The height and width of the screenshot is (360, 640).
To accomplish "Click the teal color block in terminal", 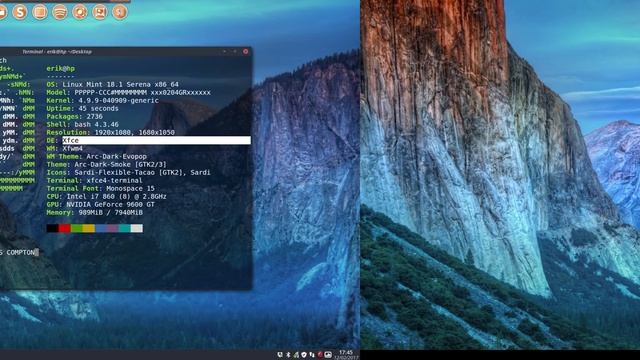I will [x=124, y=228].
